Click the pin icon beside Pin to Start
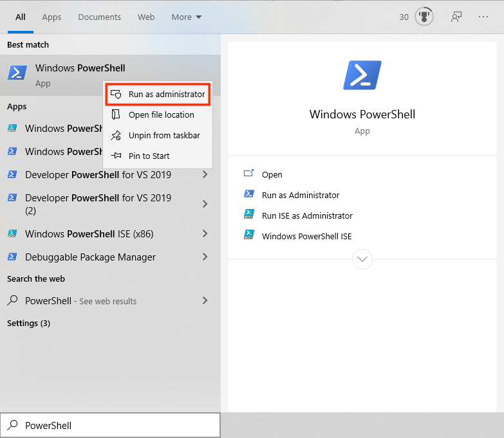The width and height of the screenshot is (504, 438). [x=116, y=156]
